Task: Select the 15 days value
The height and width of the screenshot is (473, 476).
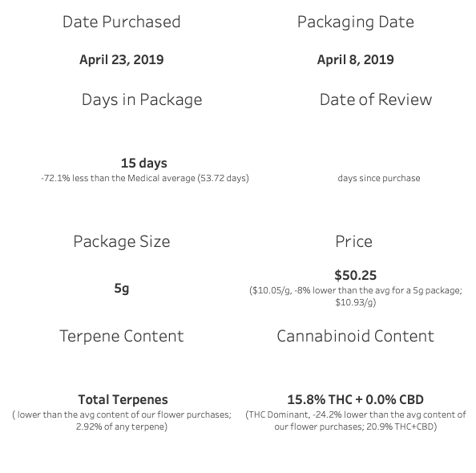Action: (x=144, y=163)
